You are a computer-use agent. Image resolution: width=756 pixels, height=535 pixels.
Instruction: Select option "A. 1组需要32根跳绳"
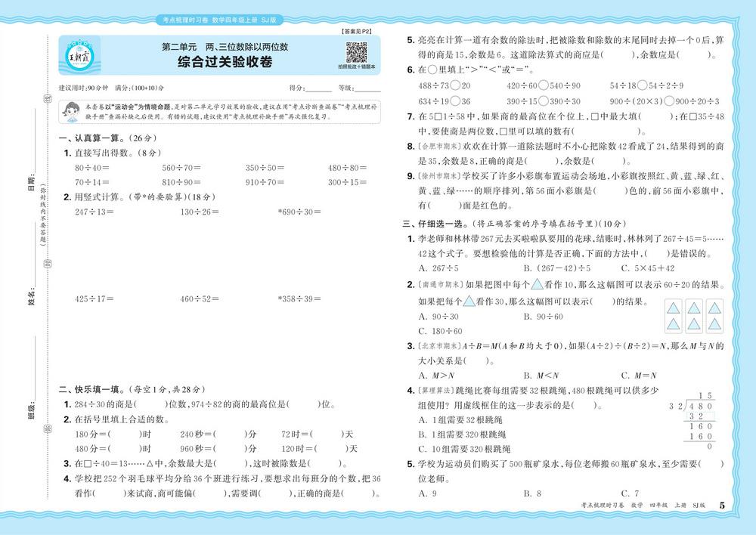tap(460, 420)
